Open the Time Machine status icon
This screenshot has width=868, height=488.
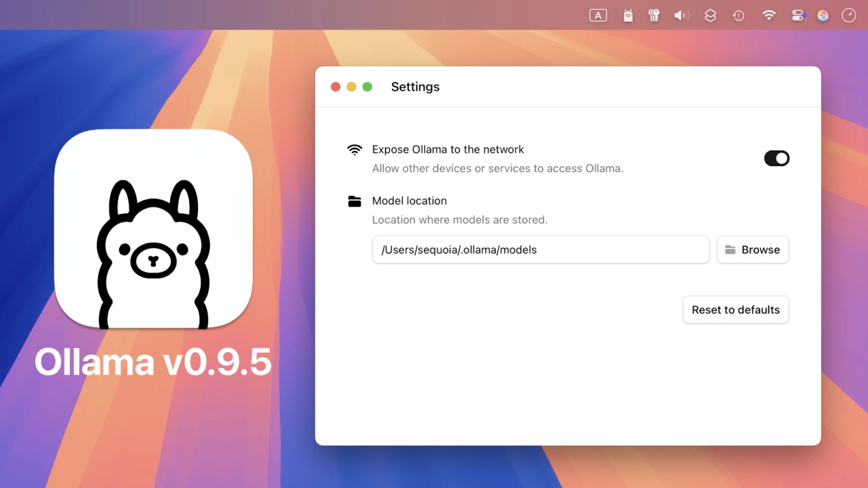(738, 16)
